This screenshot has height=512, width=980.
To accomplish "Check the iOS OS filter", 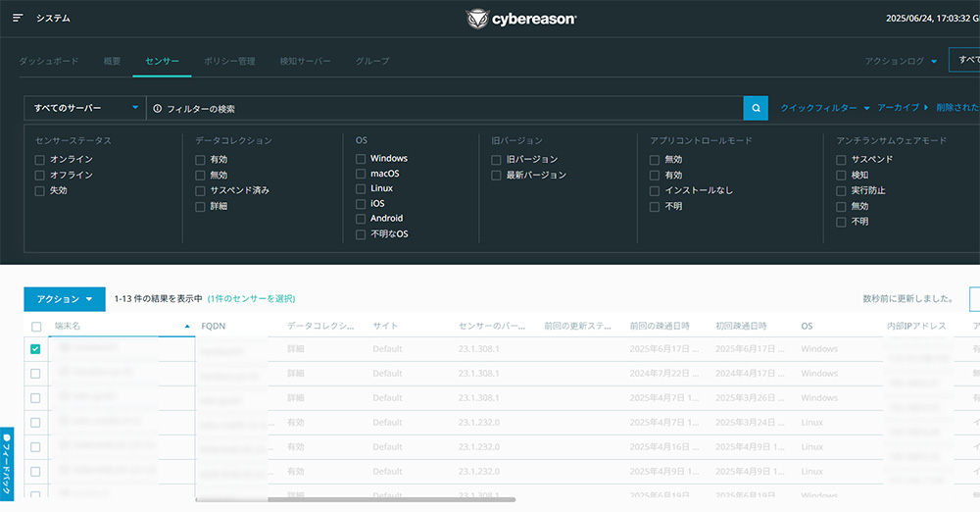I will (361, 204).
